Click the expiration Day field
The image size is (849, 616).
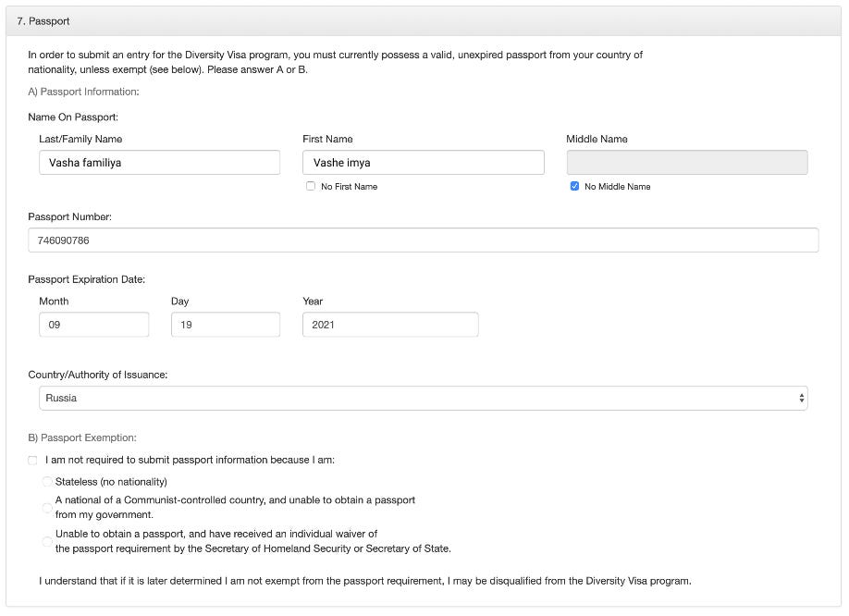pos(226,325)
